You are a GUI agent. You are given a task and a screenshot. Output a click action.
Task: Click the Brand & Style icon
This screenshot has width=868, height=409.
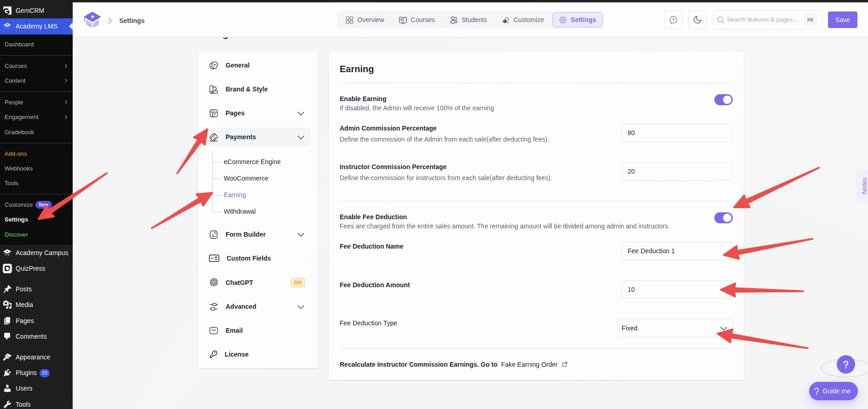pyautogui.click(x=214, y=89)
